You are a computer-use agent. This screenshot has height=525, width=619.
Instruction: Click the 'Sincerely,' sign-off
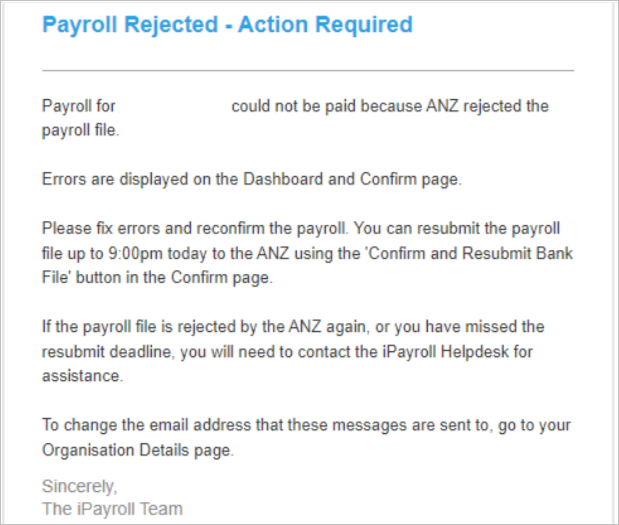[80, 486]
